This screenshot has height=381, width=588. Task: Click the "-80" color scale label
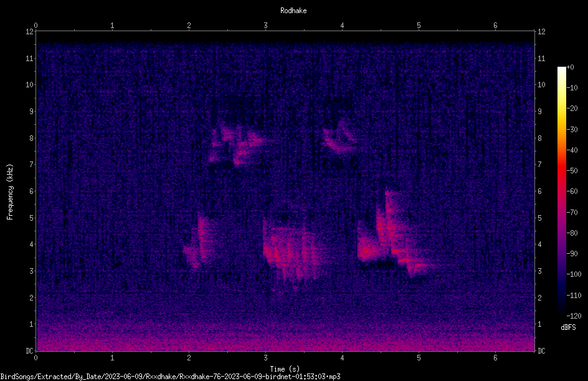572,233
